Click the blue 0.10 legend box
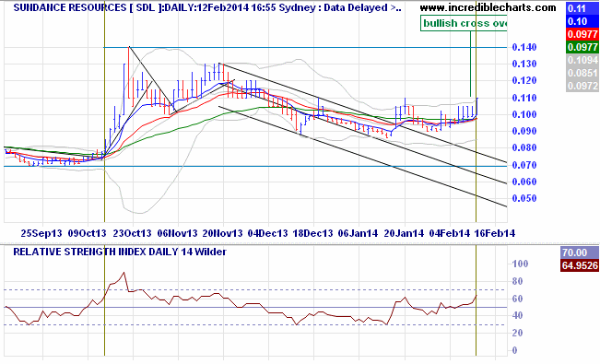 (x=582, y=21)
